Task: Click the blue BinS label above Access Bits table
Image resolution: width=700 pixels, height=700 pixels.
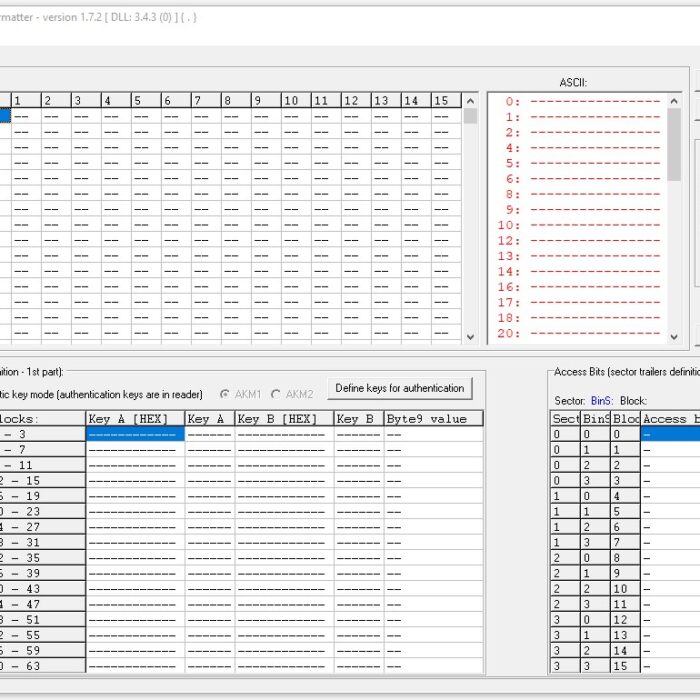Action: [602, 401]
